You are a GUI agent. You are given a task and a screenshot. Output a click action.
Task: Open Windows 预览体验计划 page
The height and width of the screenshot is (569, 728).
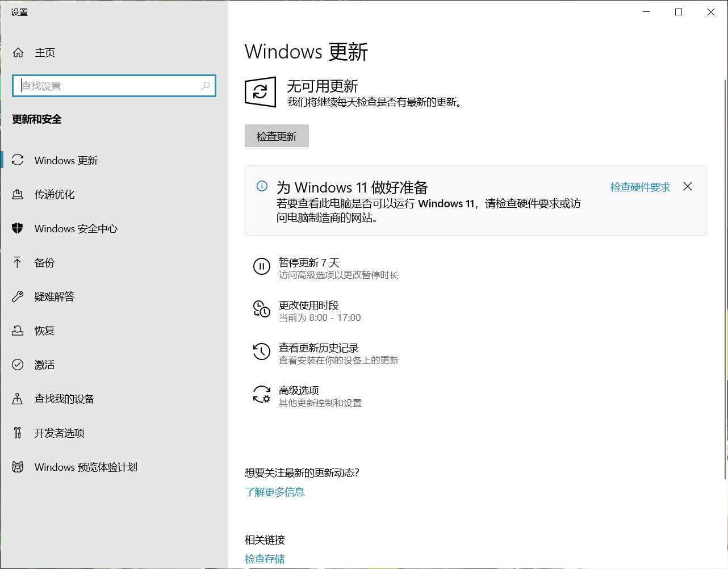114,467
